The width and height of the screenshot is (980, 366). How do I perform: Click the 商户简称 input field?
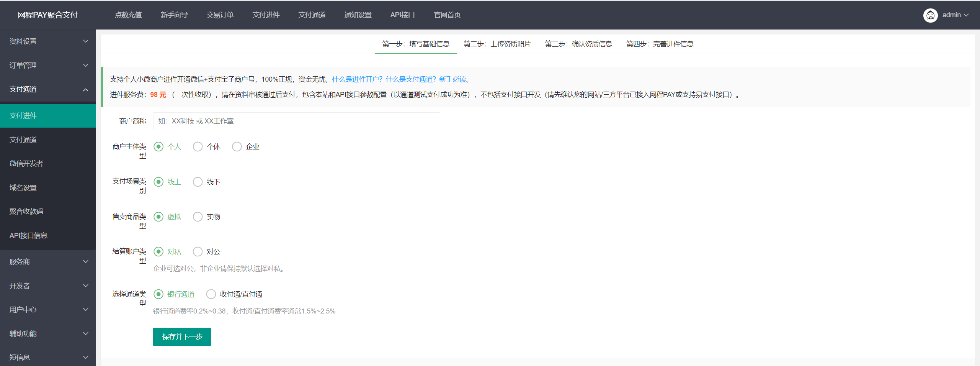pos(296,121)
